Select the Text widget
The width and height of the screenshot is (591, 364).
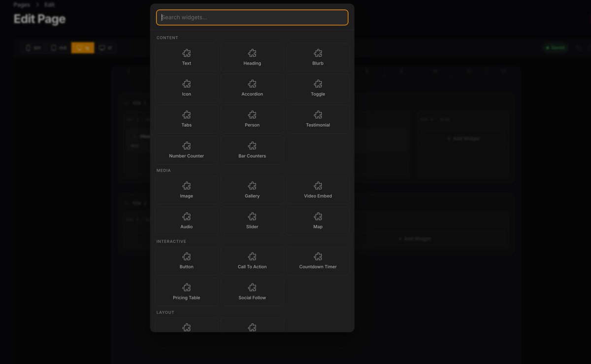click(x=187, y=57)
